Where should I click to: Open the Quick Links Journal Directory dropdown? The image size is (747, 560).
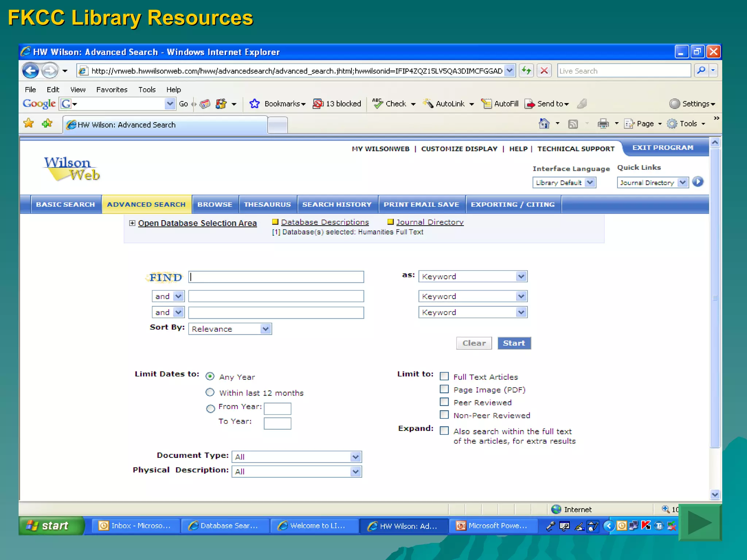point(653,182)
